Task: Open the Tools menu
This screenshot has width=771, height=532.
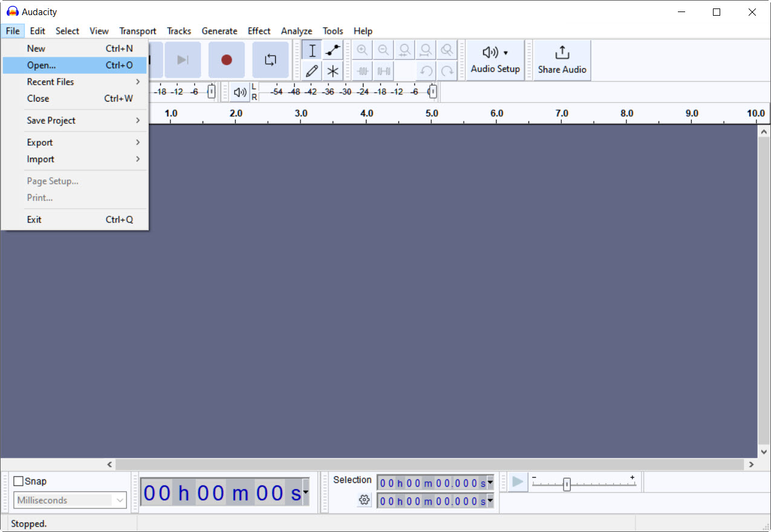Action: point(333,31)
